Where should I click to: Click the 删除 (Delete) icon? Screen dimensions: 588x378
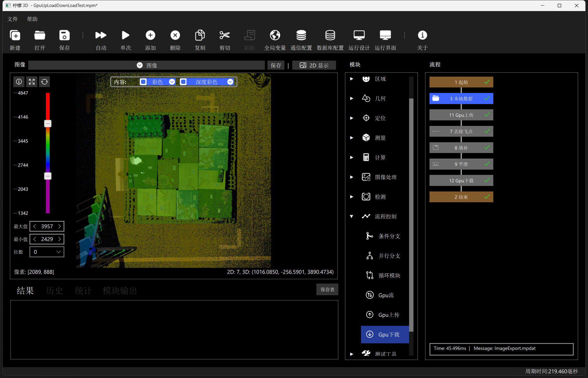point(175,35)
